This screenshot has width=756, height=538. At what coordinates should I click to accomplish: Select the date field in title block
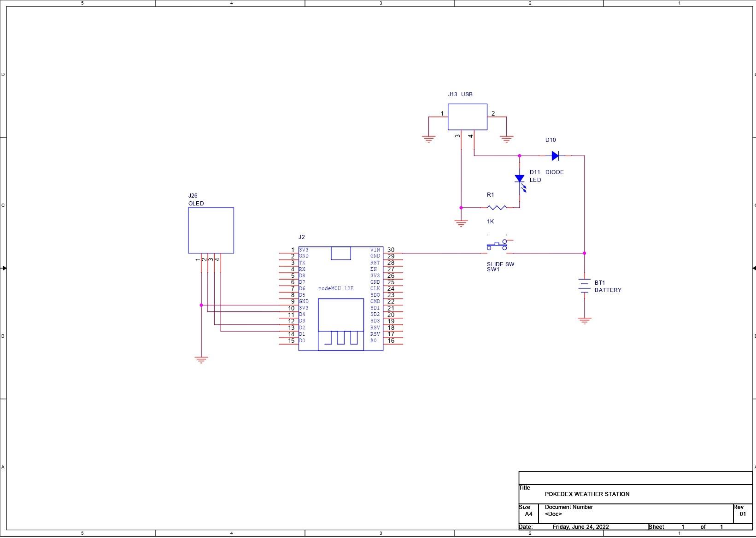point(580,527)
